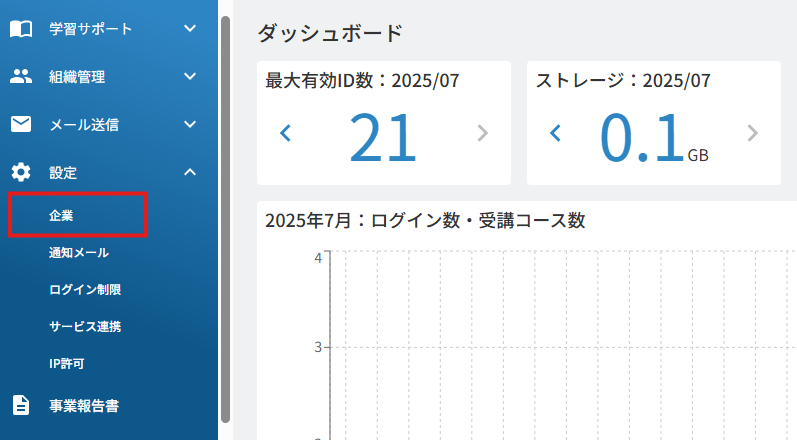Expand the 学習サポート menu chevron
The height and width of the screenshot is (440, 797).
(x=190, y=28)
